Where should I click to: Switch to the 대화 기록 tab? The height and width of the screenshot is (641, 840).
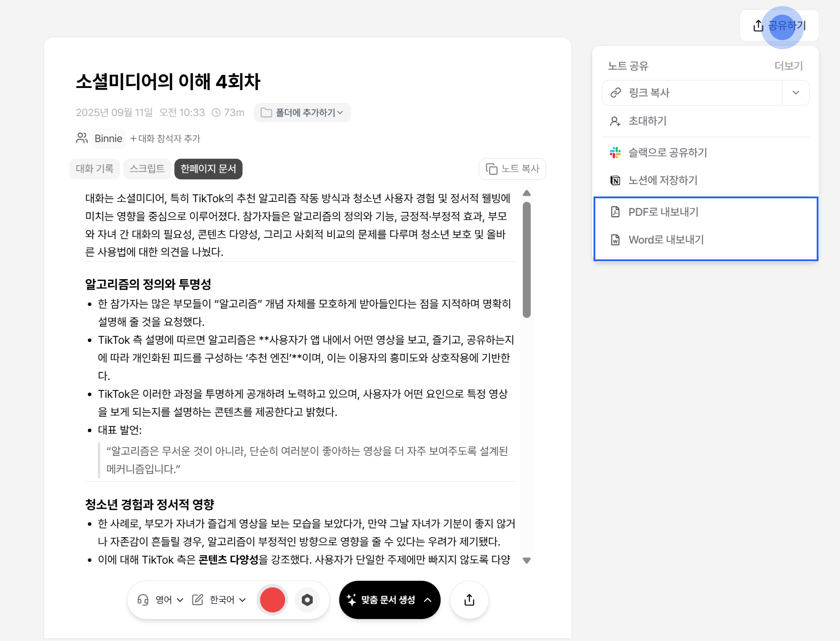[x=94, y=169]
